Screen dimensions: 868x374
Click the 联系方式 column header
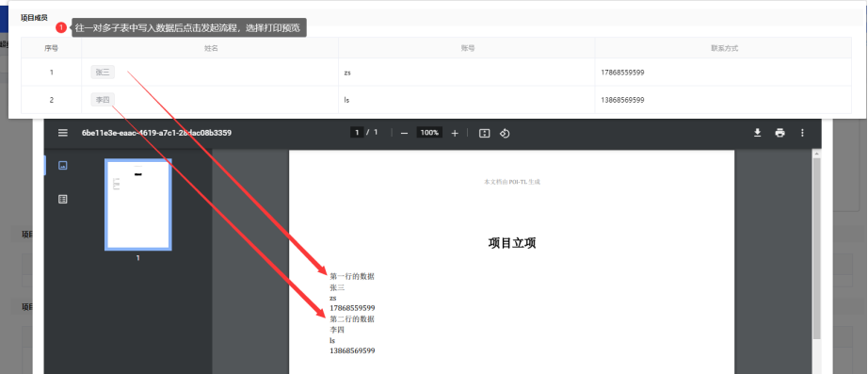coord(724,48)
